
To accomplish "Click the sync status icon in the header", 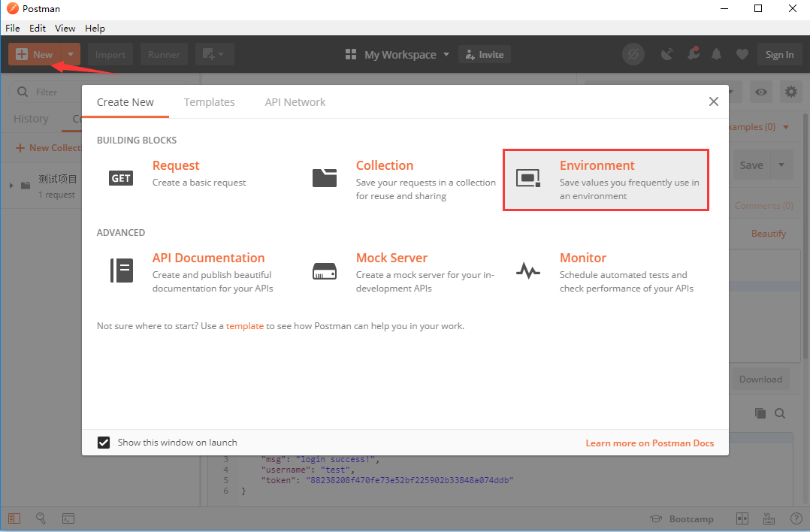I will coord(633,54).
